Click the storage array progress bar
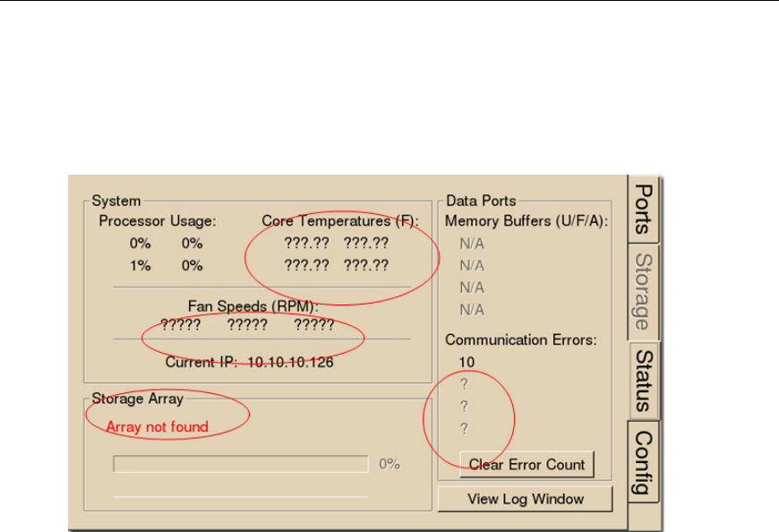The image size is (779, 532). click(241, 464)
